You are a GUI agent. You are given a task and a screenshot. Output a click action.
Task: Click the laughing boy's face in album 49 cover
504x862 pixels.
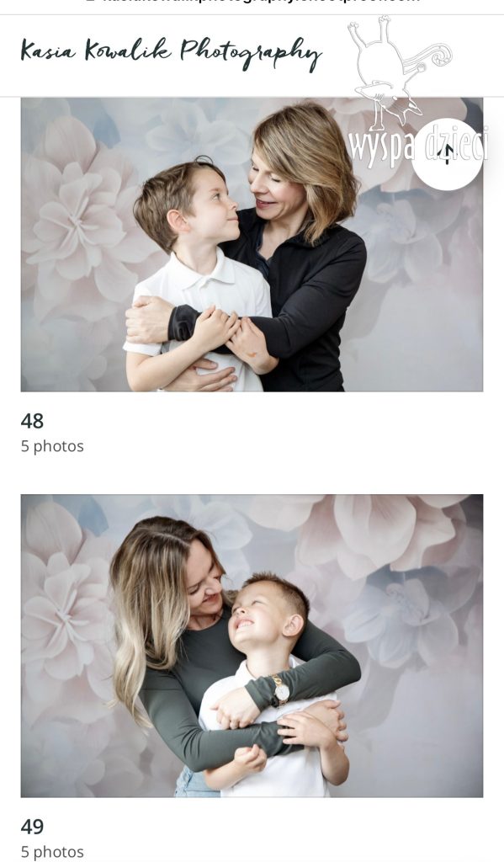click(264, 615)
